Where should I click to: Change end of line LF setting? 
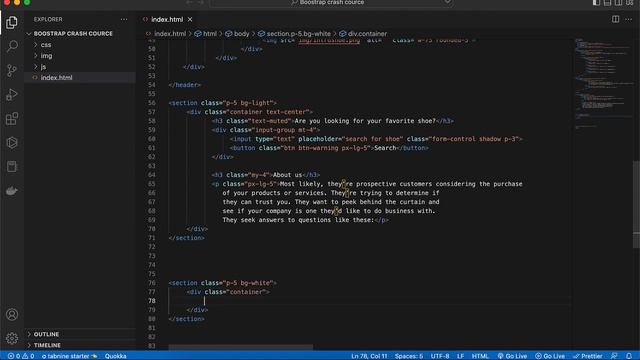click(x=460, y=356)
